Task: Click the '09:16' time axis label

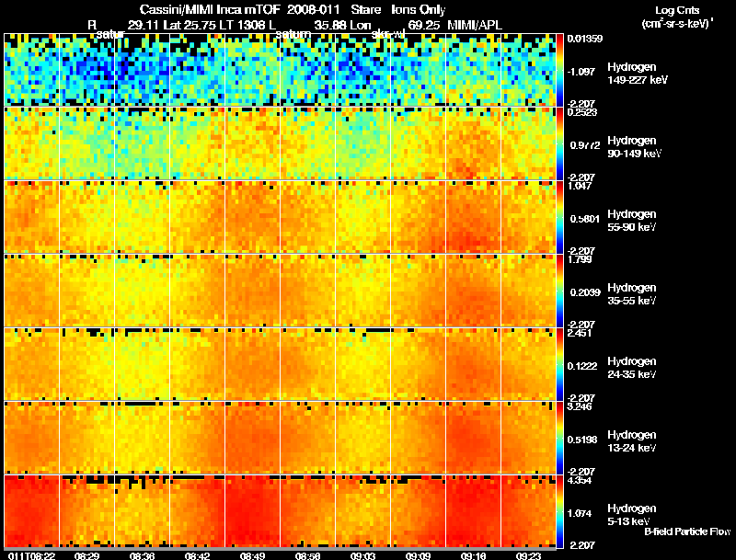Action: coord(473,555)
